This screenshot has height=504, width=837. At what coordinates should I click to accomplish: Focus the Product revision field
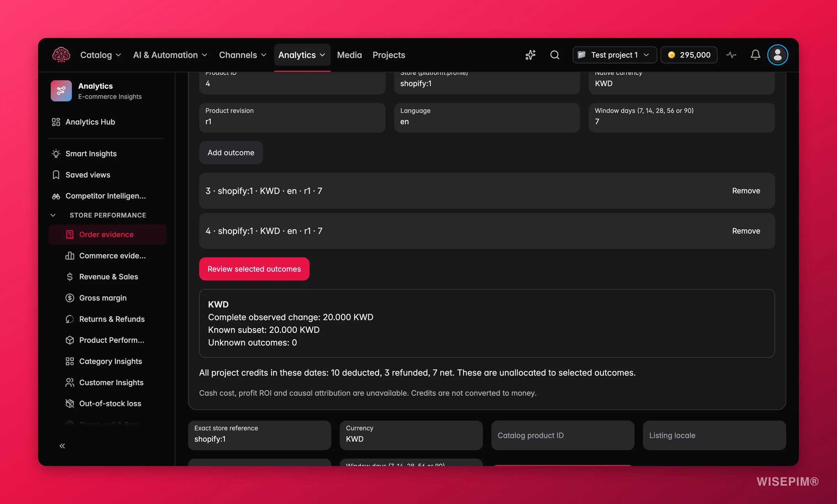tap(292, 118)
